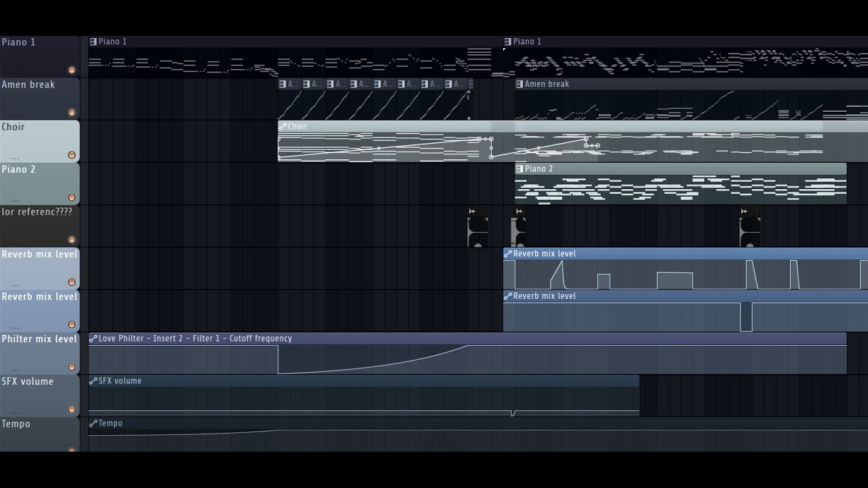
Task: Open icon of Reverb mix level clip with envelope bumps
Action: pos(508,253)
